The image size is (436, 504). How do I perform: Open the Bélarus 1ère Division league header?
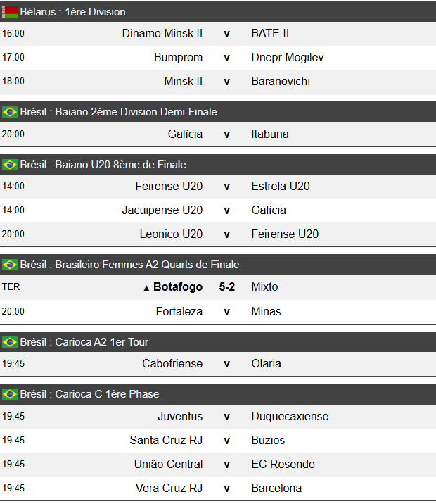(x=73, y=12)
